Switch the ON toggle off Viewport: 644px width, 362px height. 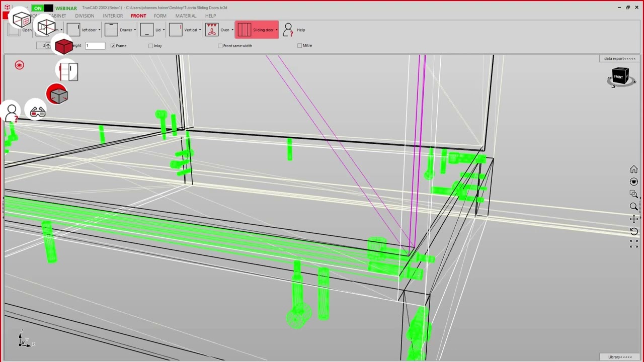tap(42, 8)
